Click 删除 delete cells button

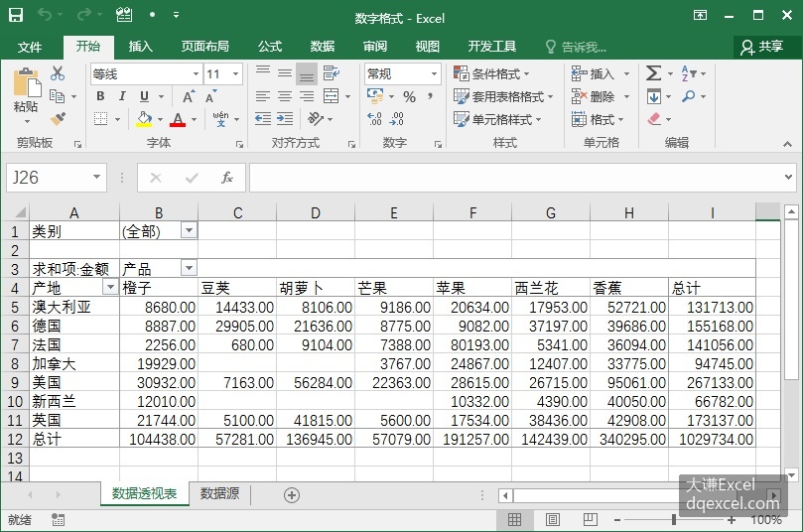593,96
